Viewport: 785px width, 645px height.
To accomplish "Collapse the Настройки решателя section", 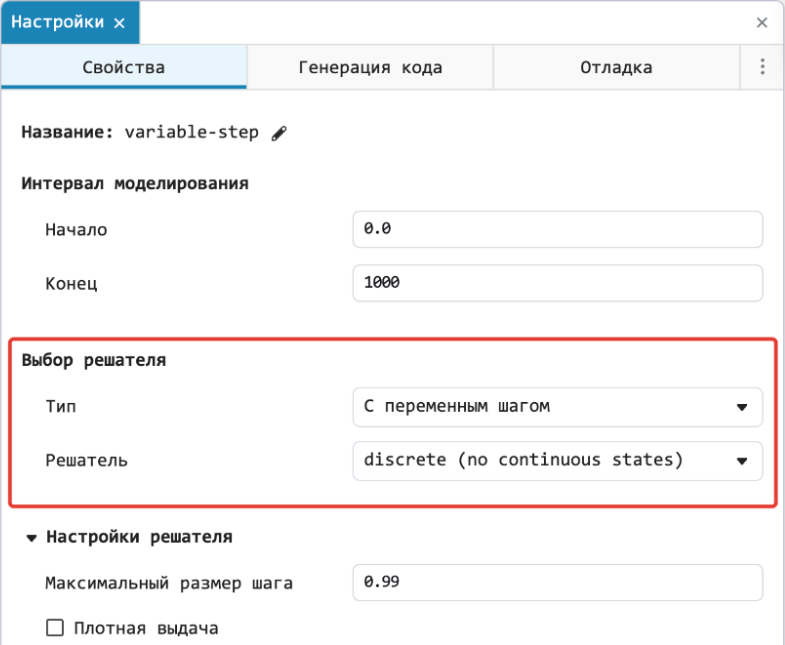I will [32, 538].
